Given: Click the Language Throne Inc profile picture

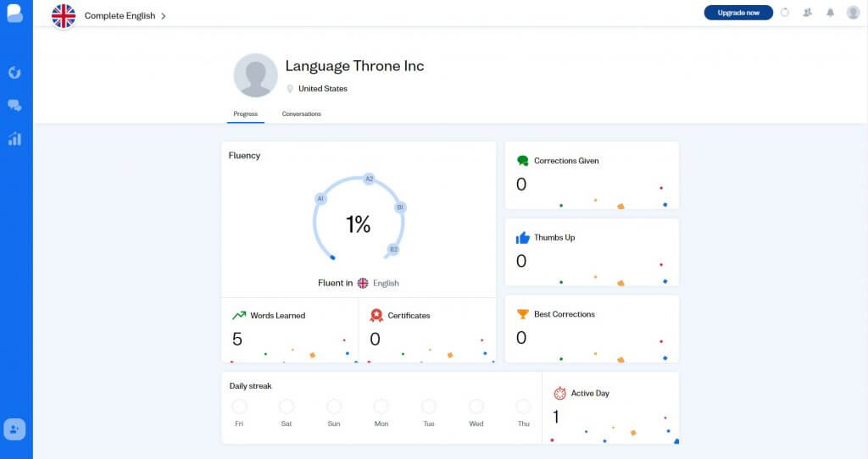Looking at the screenshot, I should click(255, 75).
